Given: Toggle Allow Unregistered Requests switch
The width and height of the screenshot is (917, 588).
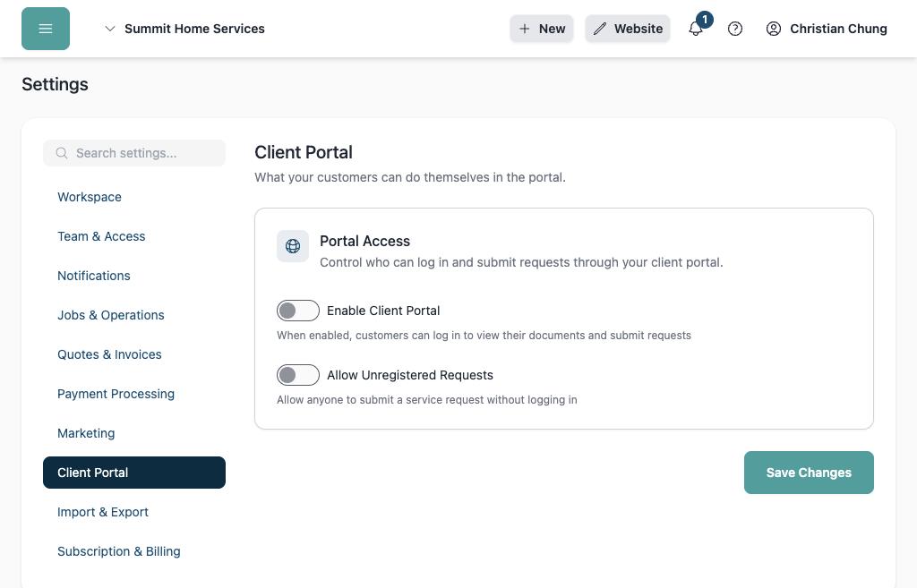Looking at the screenshot, I should click(x=298, y=375).
